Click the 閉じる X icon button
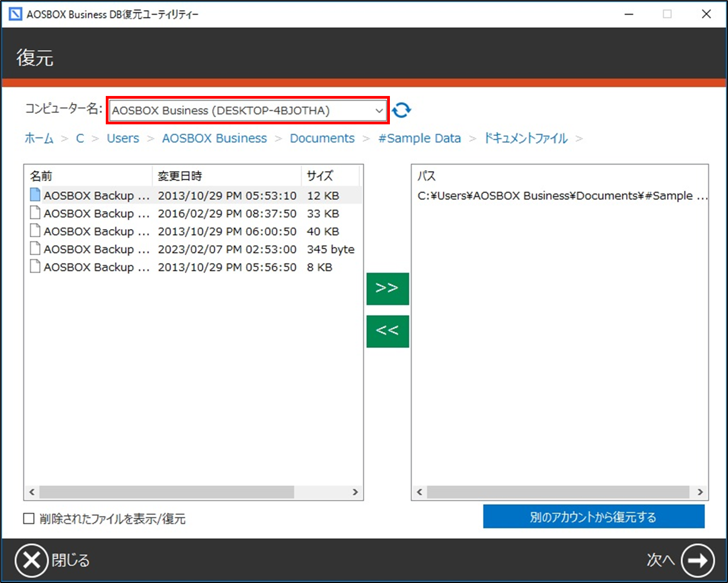This screenshot has width=728, height=583. 32,560
